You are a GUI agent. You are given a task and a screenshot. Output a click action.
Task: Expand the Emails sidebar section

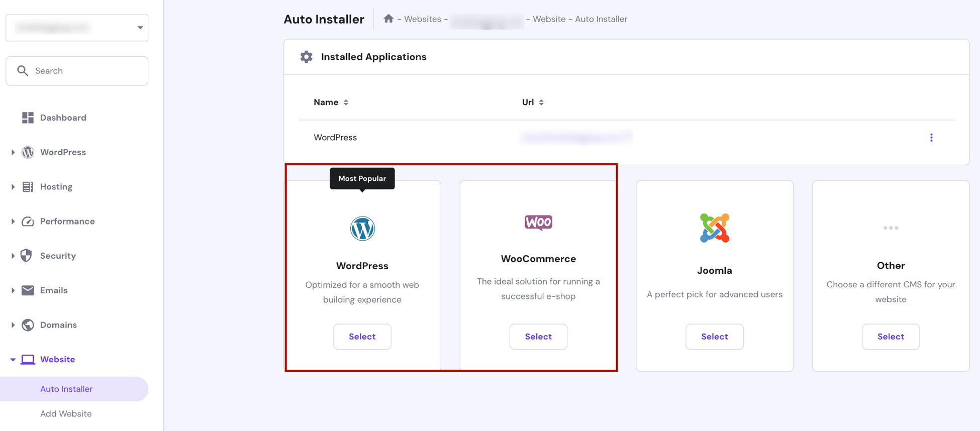(13, 290)
